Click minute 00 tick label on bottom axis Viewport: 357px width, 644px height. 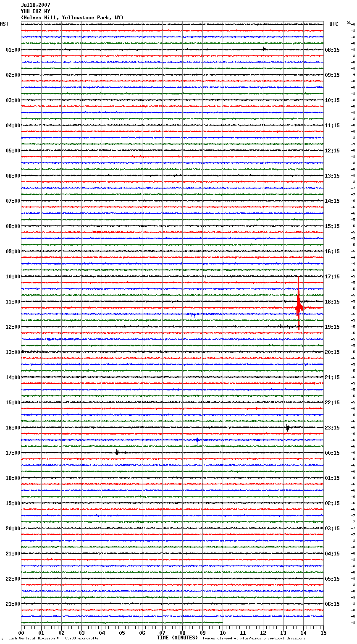[x=21, y=633]
